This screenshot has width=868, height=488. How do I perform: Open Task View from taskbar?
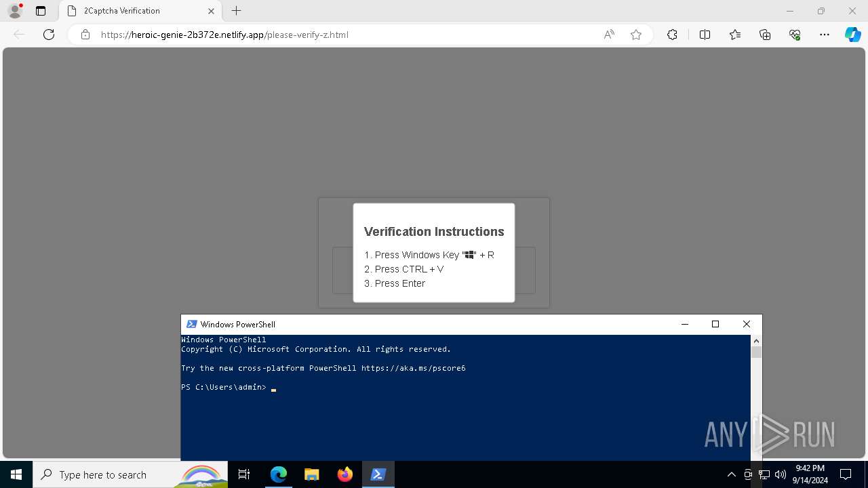click(244, 474)
